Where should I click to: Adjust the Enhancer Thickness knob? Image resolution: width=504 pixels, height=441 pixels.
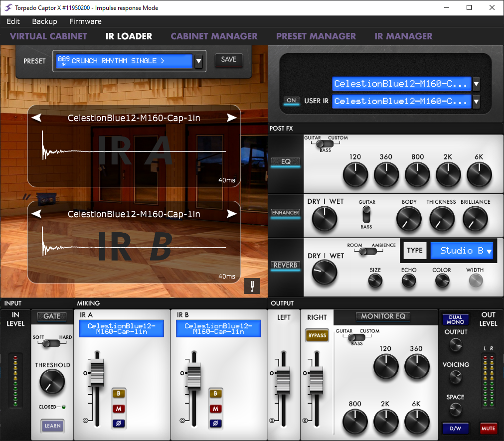(x=442, y=219)
